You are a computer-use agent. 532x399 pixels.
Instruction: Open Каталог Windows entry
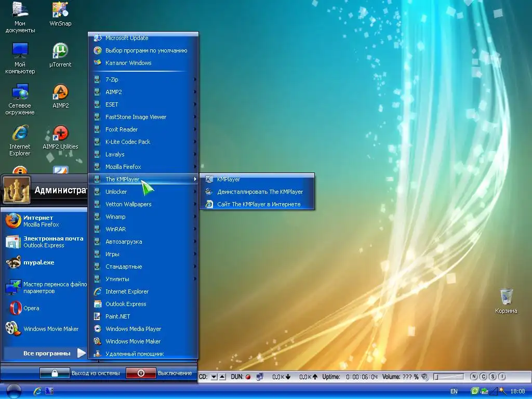tap(143, 63)
